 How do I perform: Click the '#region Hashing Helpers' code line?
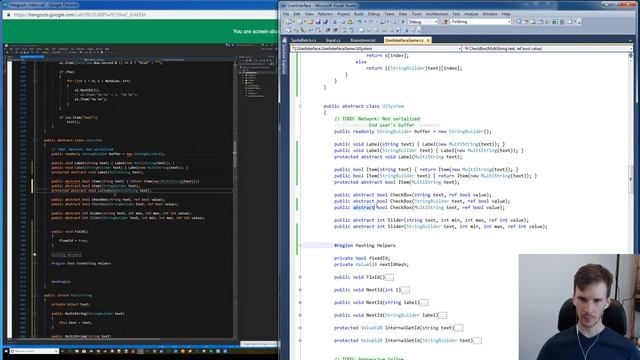[364, 246]
